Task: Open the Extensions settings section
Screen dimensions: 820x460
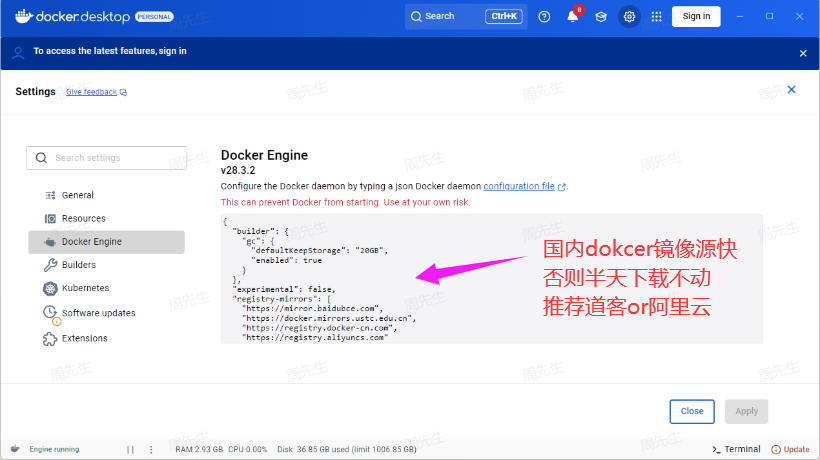Action: click(107, 338)
